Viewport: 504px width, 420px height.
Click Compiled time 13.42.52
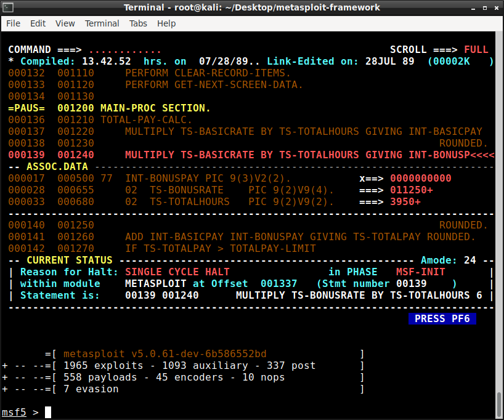pyautogui.click(x=107, y=62)
